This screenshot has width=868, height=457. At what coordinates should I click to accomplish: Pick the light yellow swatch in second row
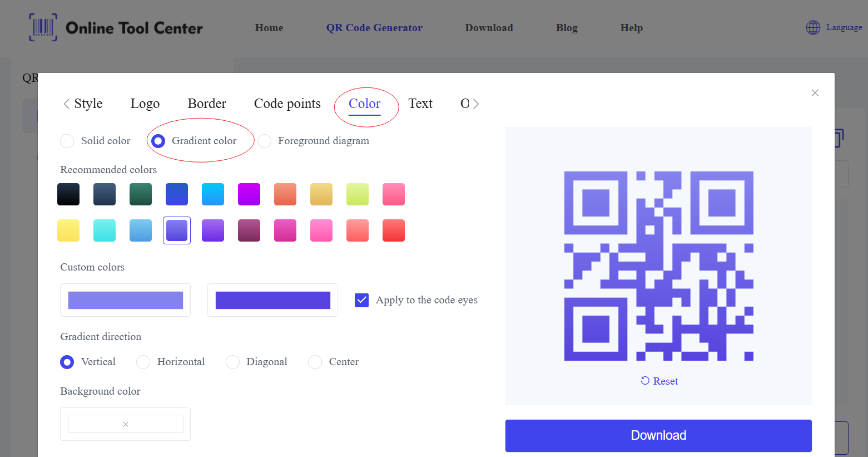68,230
